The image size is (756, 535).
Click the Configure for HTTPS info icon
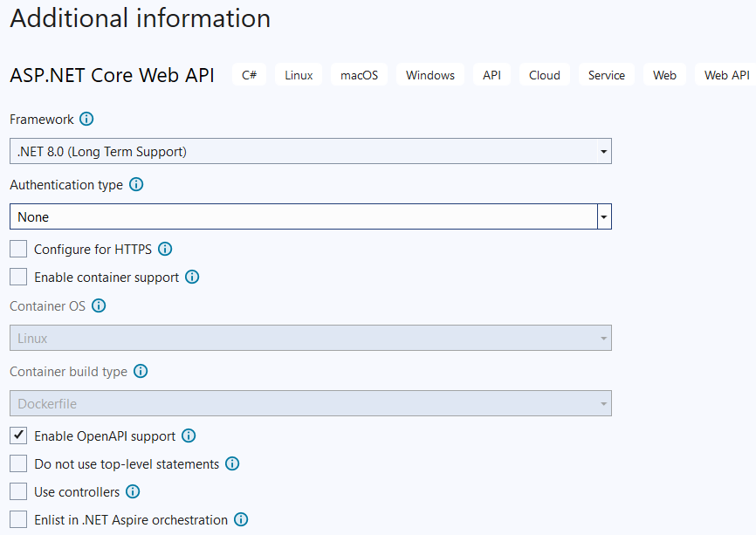click(x=165, y=249)
